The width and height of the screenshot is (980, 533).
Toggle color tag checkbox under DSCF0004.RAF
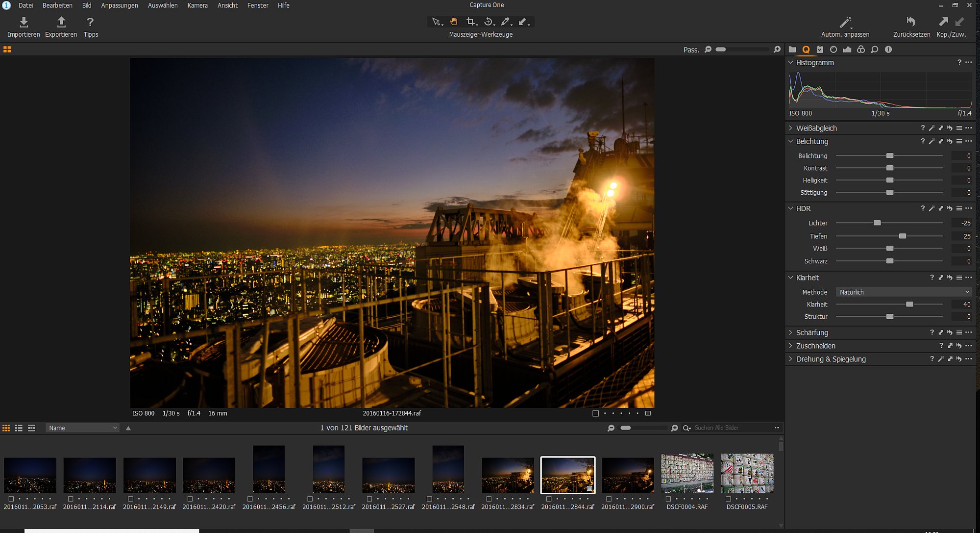click(668, 499)
